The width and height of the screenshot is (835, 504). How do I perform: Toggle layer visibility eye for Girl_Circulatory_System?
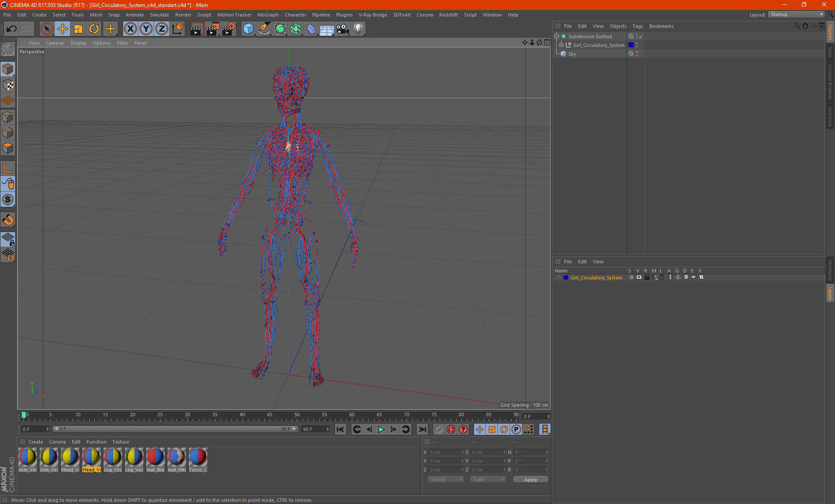[639, 277]
